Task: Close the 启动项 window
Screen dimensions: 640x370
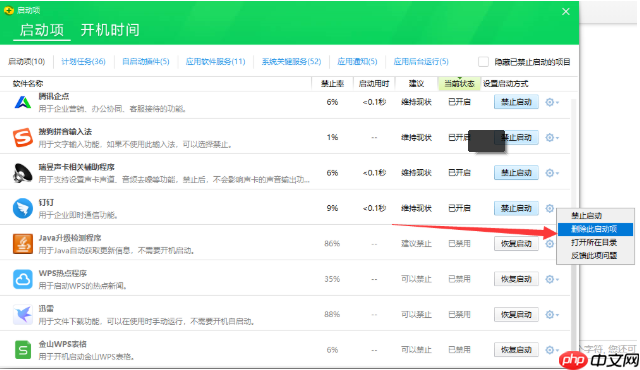Action: pos(566,11)
